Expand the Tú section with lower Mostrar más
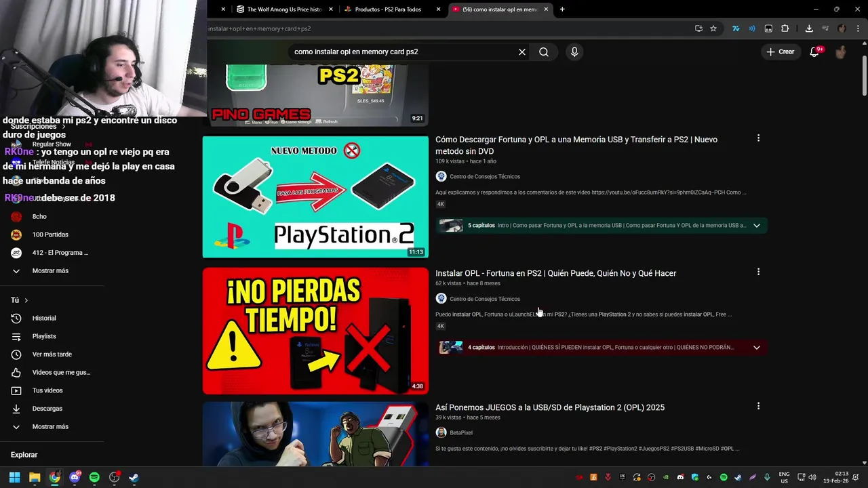 pyautogui.click(x=52, y=426)
